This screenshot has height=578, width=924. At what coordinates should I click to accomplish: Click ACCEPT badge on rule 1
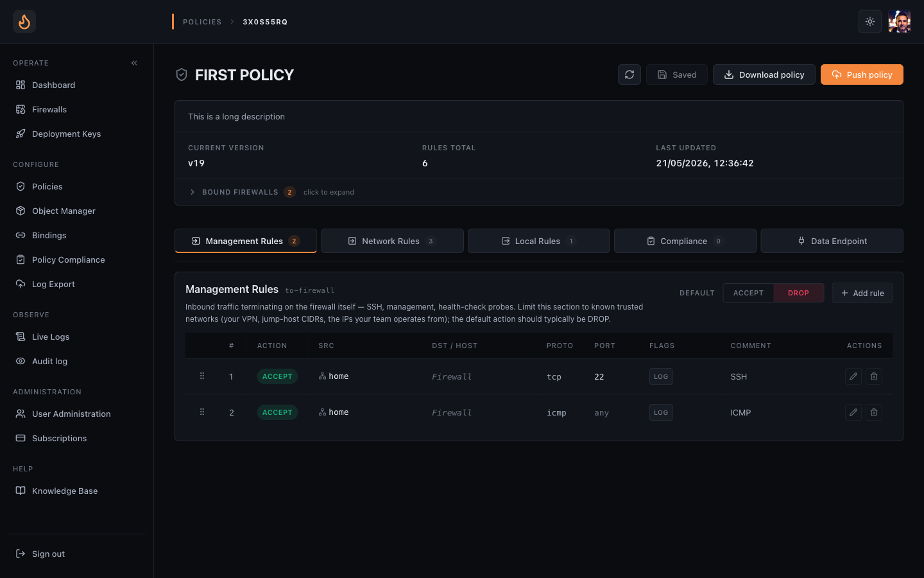[277, 376]
